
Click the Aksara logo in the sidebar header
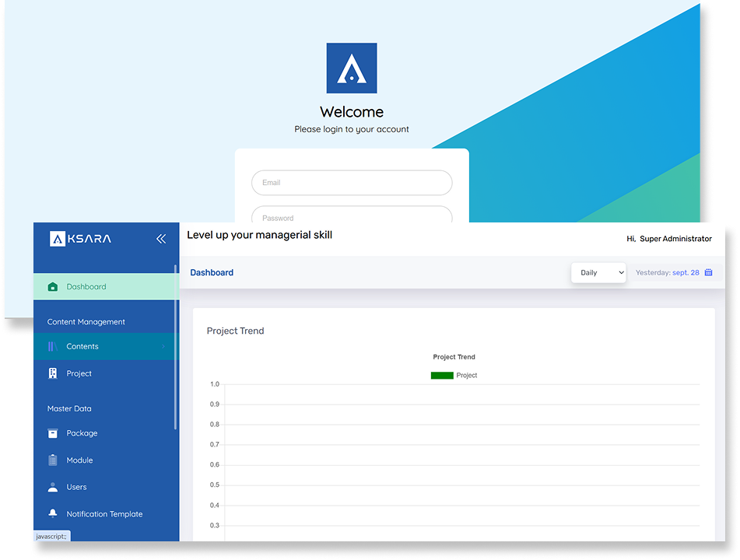pos(80,239)
